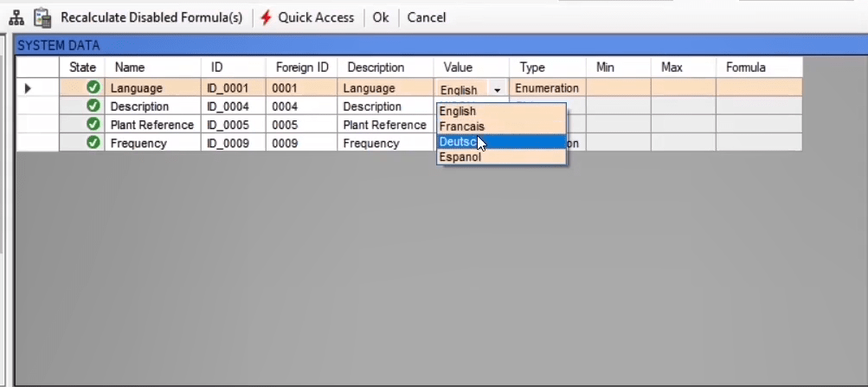
Task: Click green check state icon for Description row
Action: pos(93,106)
